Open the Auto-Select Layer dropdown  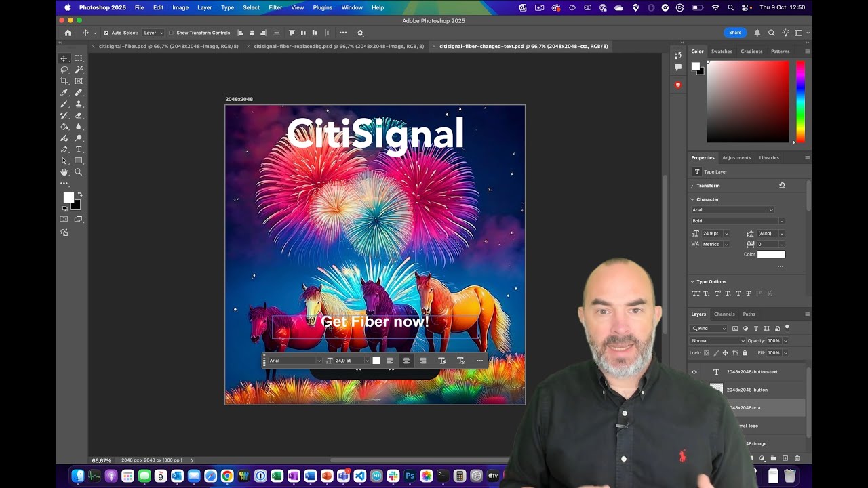(153, 33)
